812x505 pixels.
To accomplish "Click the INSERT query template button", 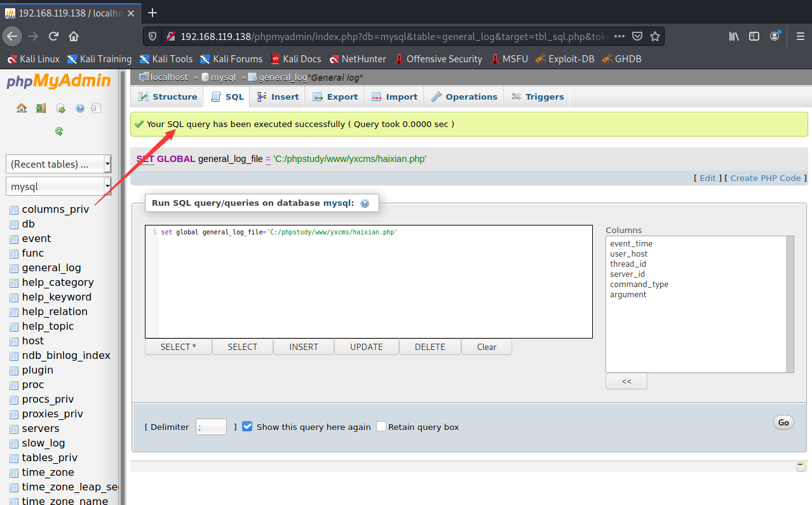I will (x=304, y=347).
